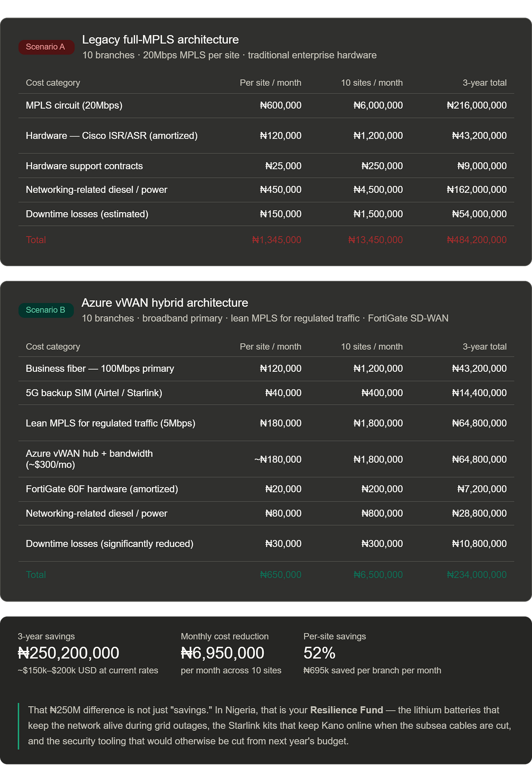Viewport: 532px width, 782px height.
Task: Click Scenario B total ₦234,000,000
Action: point(477,575)
